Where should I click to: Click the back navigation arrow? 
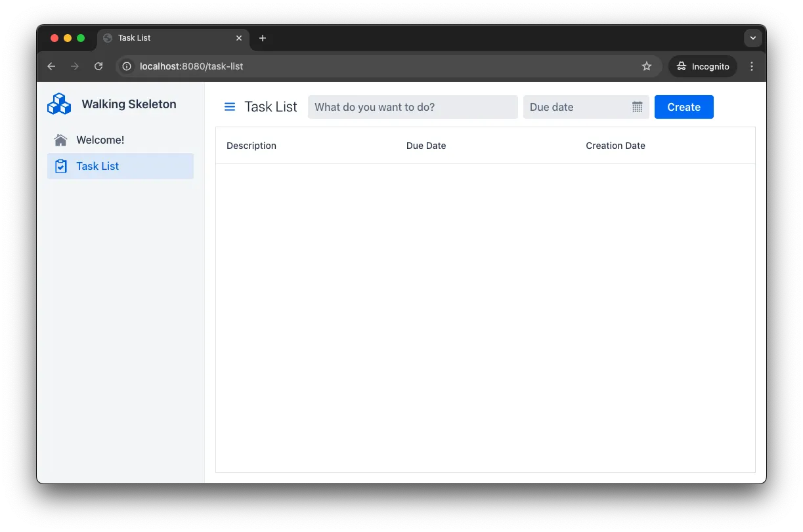point(51,66)
